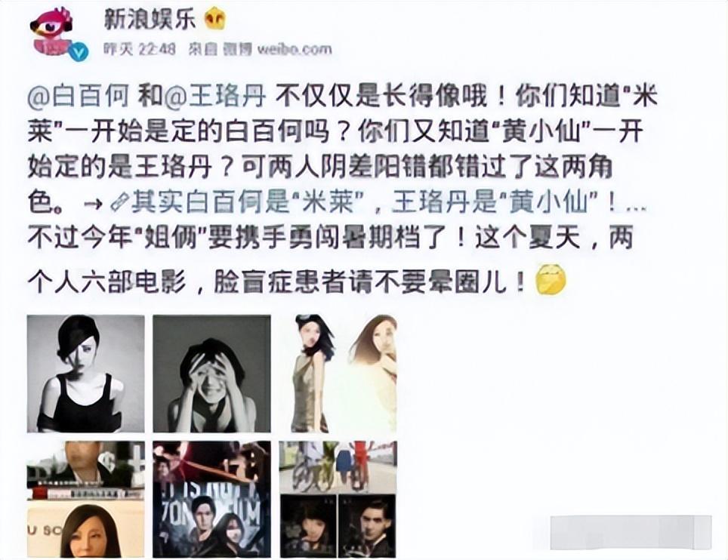Open the dark movie poster thumbnail
This screenshot has height=560, width=728.
[211, 500]
